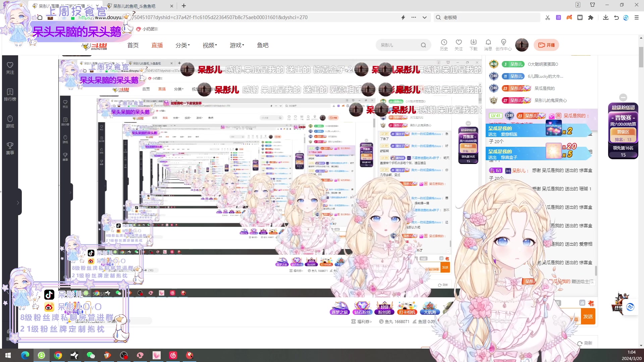
Task: Open OBS Studio from taskbar
Action: click(124, 355)
